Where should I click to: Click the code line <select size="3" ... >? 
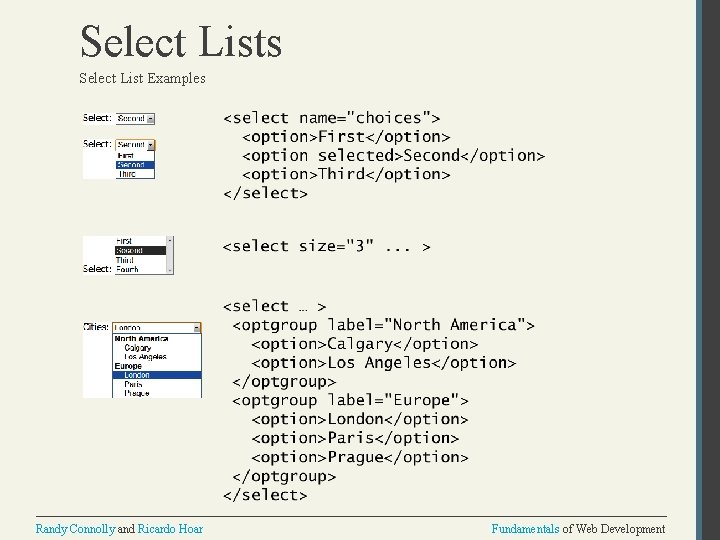click(326, 247)
